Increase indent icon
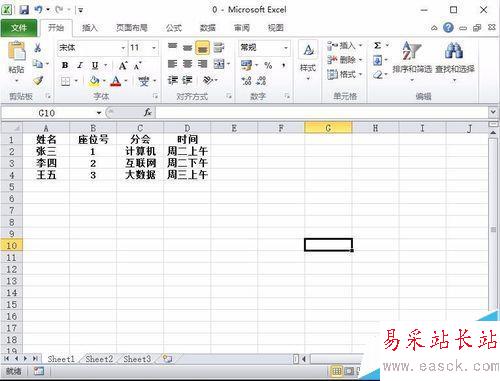Screen dimensions: 500x381 click(187, 80)
